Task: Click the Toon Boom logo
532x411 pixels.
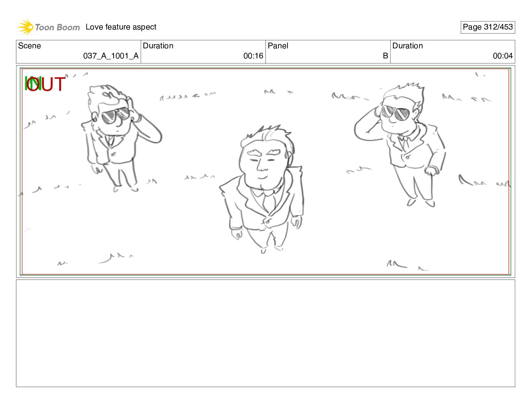Action: pos(49,27)
